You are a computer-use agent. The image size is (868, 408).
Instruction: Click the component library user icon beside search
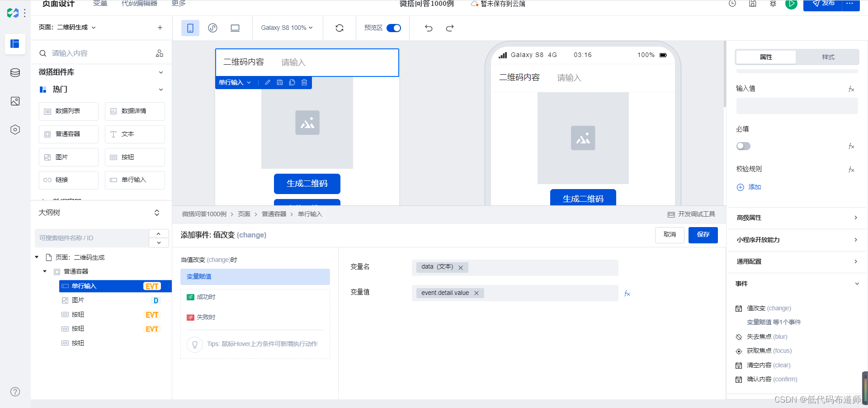(160, 53)
